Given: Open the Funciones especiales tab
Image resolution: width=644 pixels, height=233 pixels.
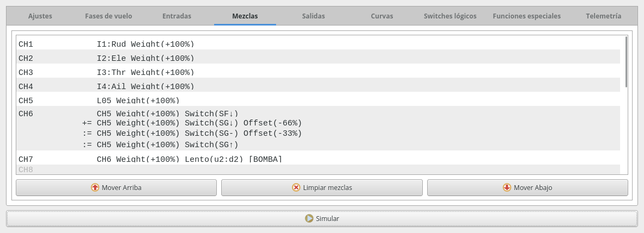Looking at the screenshot, I should coord(527,16).
